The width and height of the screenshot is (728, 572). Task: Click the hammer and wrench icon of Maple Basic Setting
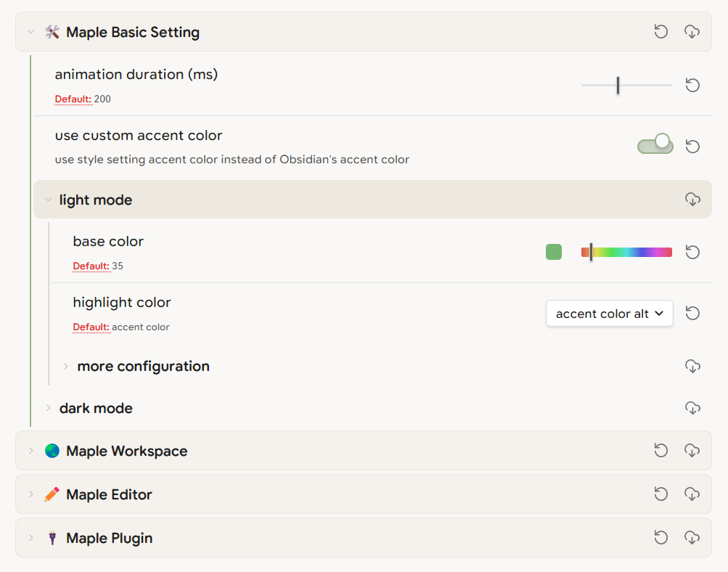tap(52, 32)
